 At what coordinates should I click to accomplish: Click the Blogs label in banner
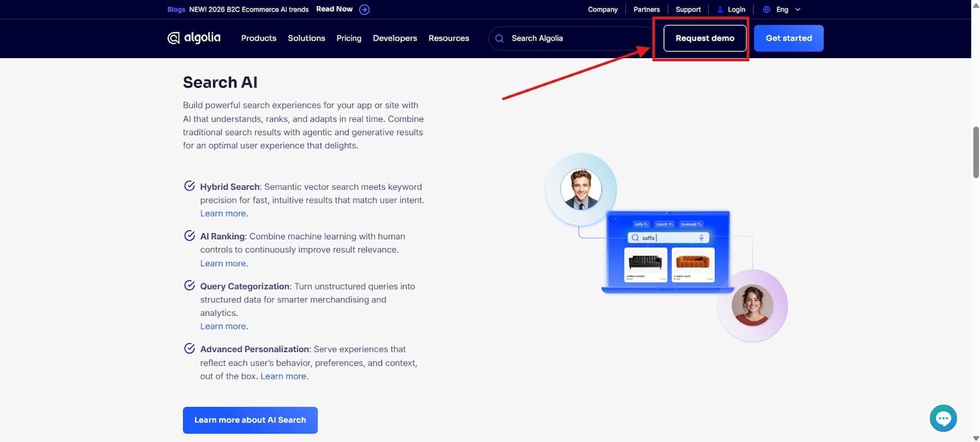176,9
